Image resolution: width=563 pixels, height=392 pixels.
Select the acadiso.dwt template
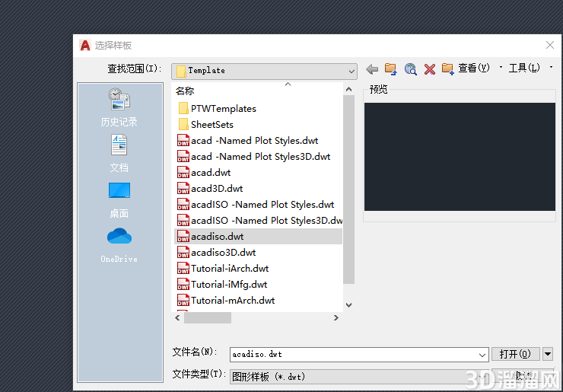coord(258,237)
